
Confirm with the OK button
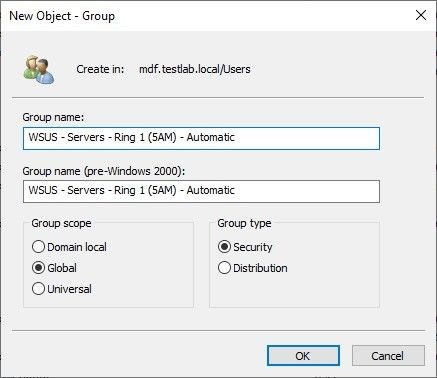click(x=303, y=356)
